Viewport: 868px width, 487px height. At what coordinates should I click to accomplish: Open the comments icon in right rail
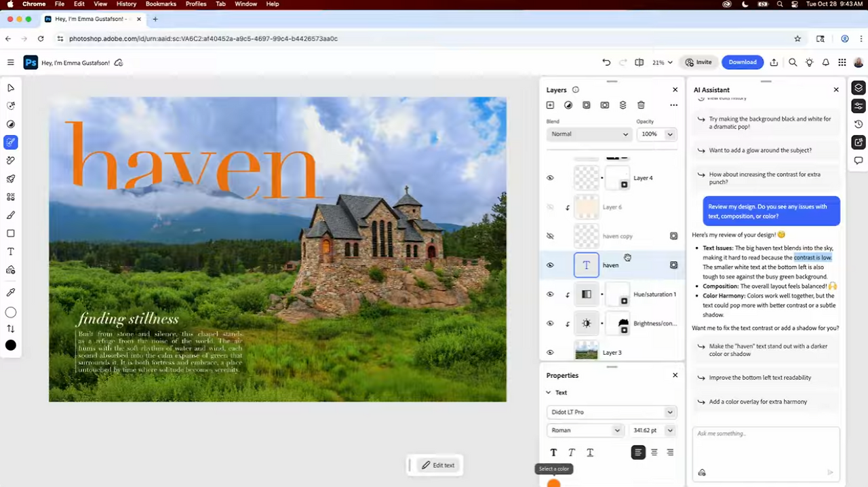click(859, 161)
